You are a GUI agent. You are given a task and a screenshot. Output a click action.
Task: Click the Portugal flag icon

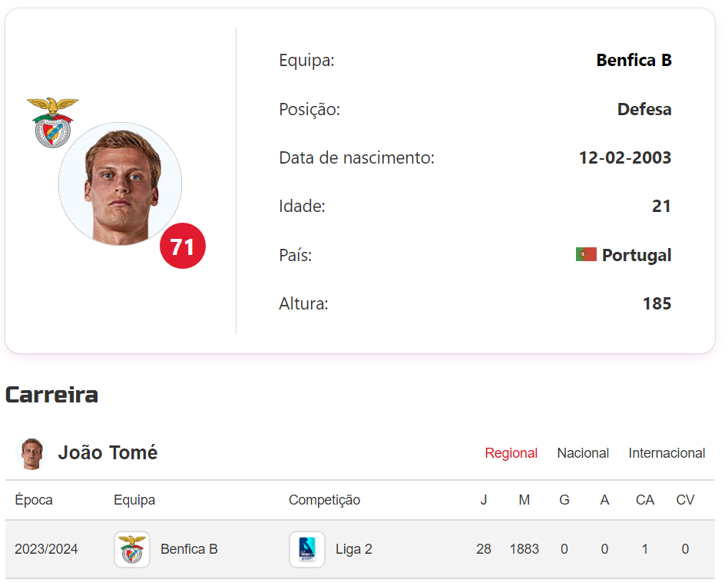coord(586,254)
